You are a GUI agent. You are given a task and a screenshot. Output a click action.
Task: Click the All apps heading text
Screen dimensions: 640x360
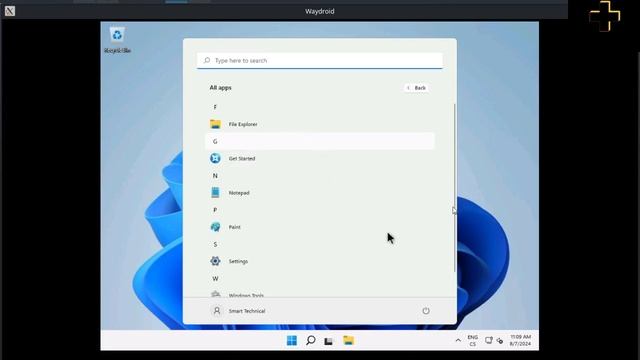(220, 88)
